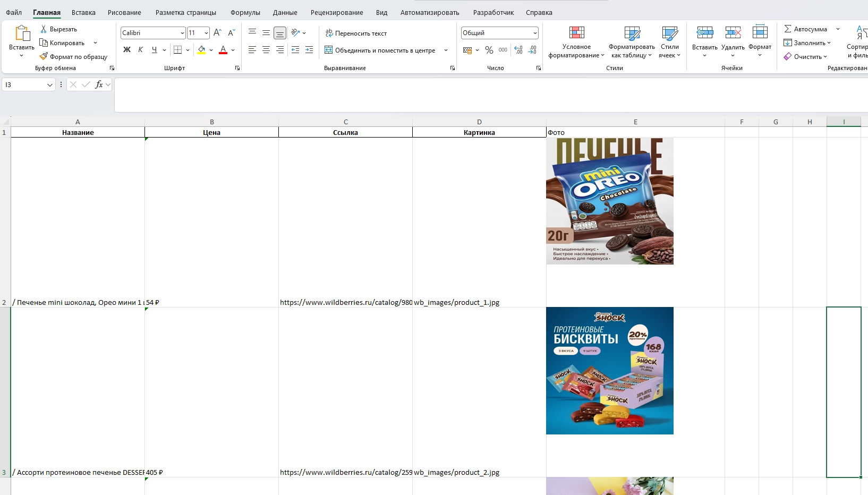The image size is (868, 495).
Task: Click the Cut (Вырезать) scissors icon
Action: pos(44,29)
